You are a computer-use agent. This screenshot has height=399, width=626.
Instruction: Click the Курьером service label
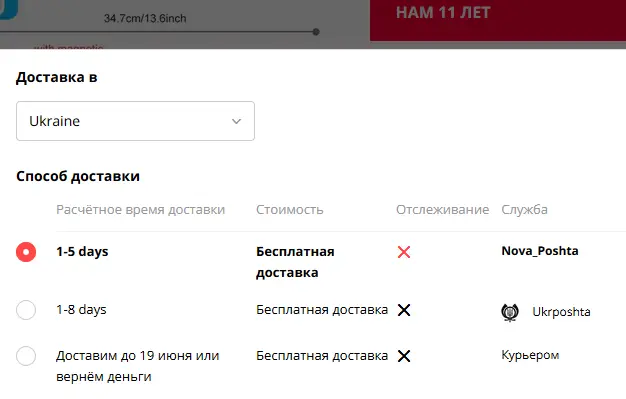[x=530, y=355]
